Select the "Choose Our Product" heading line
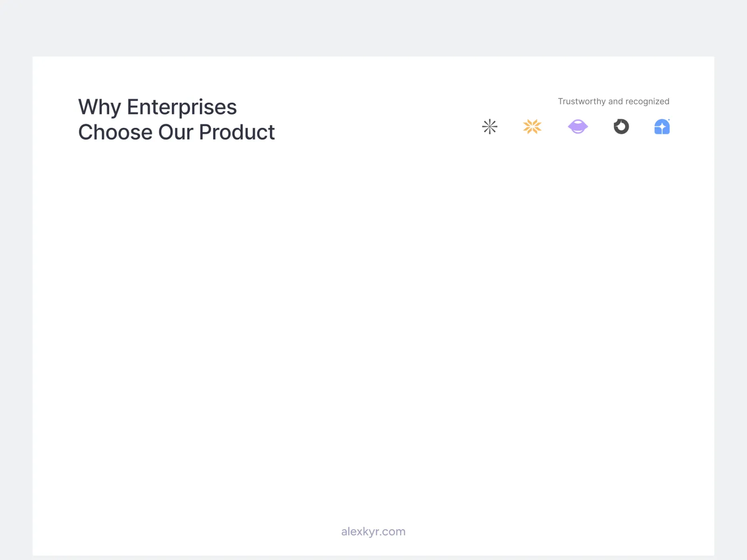This screenshot has height=560, width=747. point(176,133)
